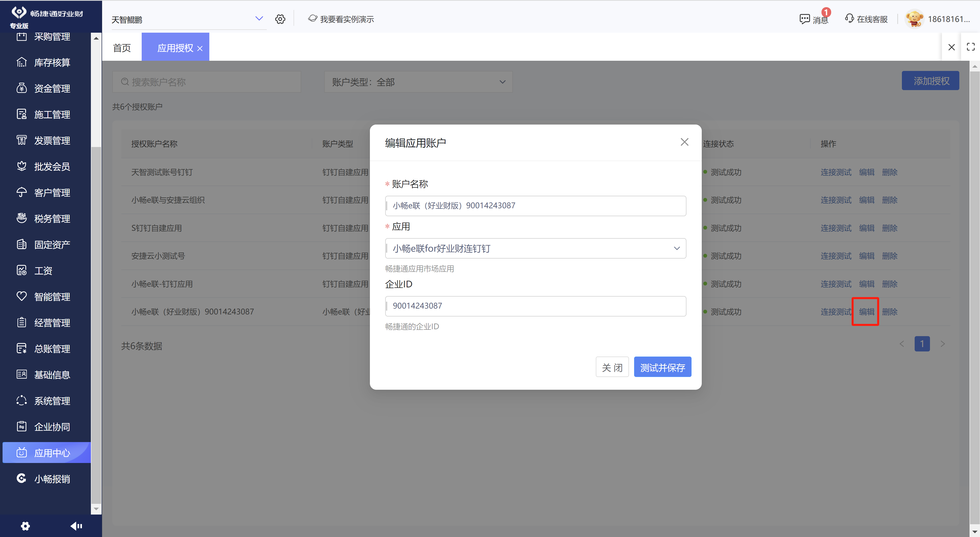The width and height of the screenshot is (980, 537).
Task: Click 测试并保存 button
Action: [662, 367]
